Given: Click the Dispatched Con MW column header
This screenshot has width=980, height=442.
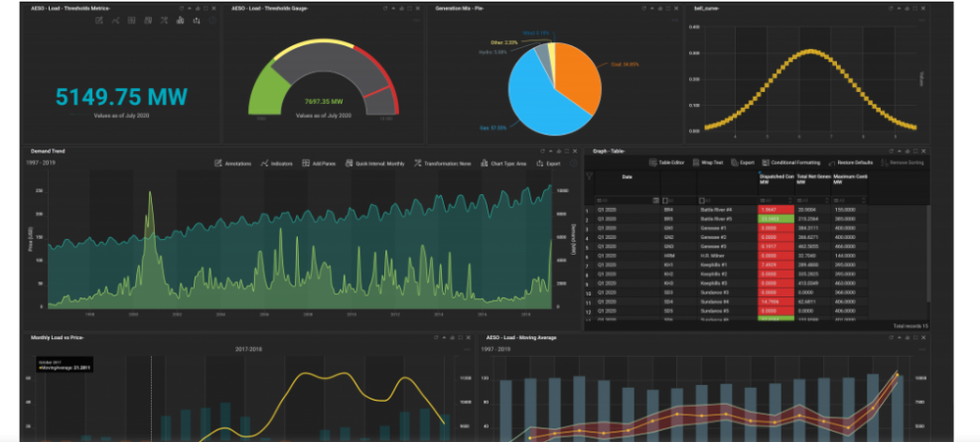Looking at the screenshot, I should pos(775,179).
